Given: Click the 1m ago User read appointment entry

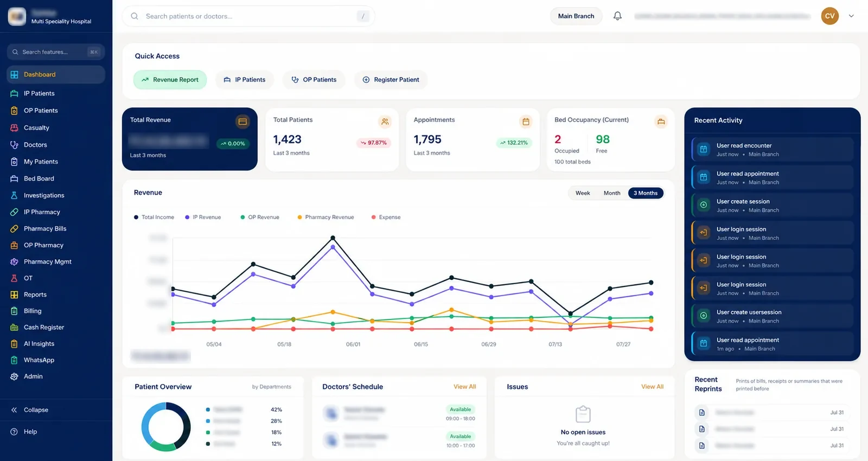Looking at the screenshot, I should click(x=773, y=344).
